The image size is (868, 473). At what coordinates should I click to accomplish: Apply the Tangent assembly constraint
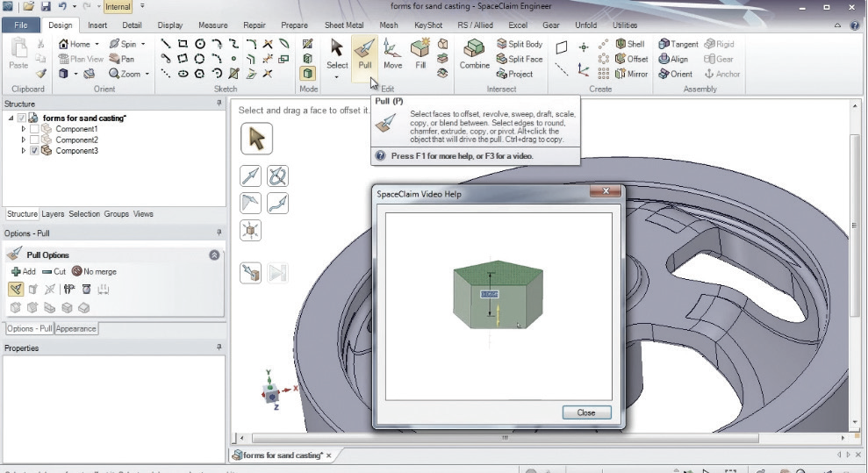(678, 44)
